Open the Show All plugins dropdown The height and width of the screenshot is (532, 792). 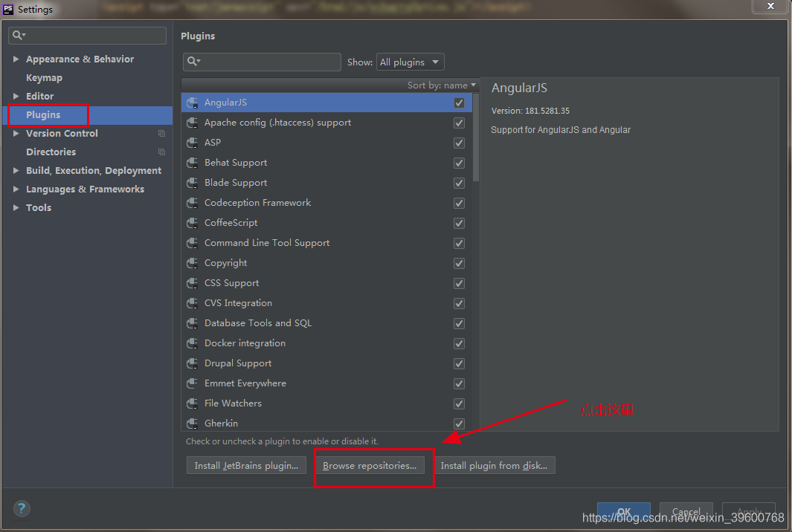tap(411, 62)
